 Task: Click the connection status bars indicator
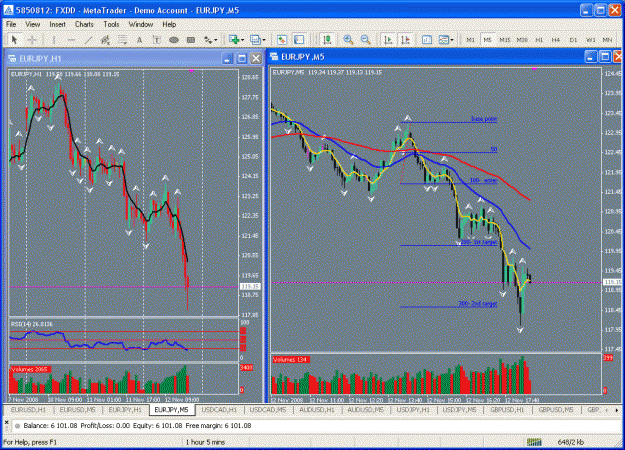pyautogui.click(x=534, y=442)
